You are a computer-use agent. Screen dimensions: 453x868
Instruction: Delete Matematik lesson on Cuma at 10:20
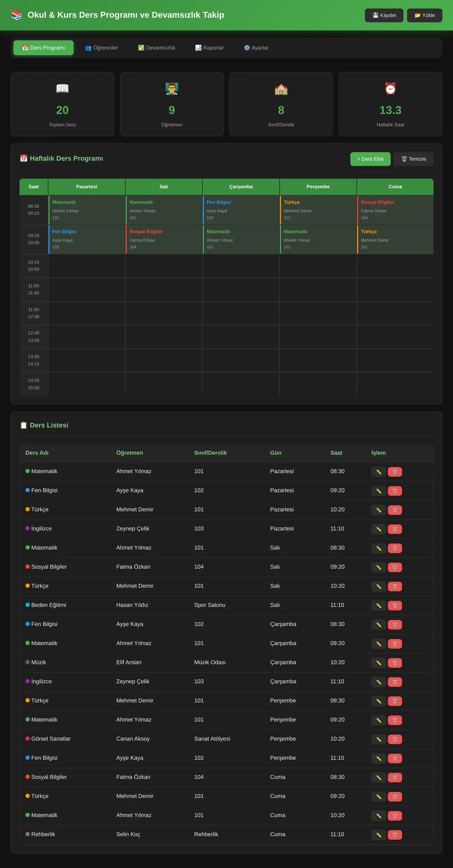point(395,816)
